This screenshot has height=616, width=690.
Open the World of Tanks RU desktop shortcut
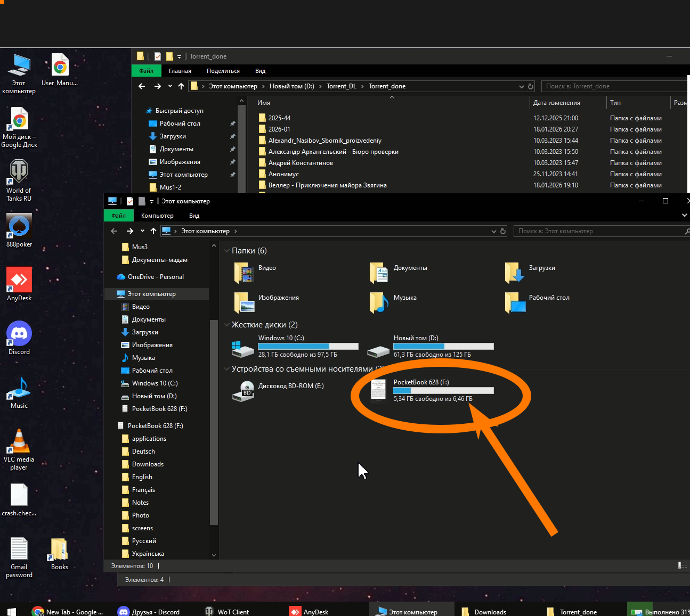click(x=19, y=180)
